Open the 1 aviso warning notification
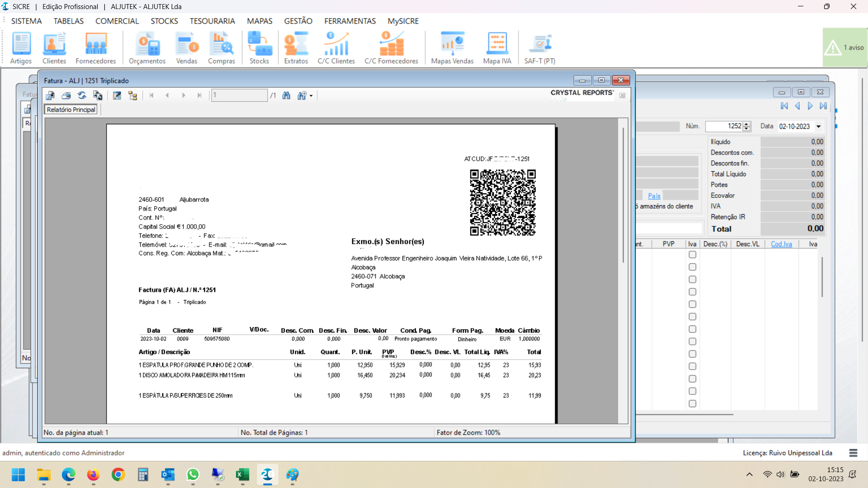868x488 pixels. click(x=844, y=47)
